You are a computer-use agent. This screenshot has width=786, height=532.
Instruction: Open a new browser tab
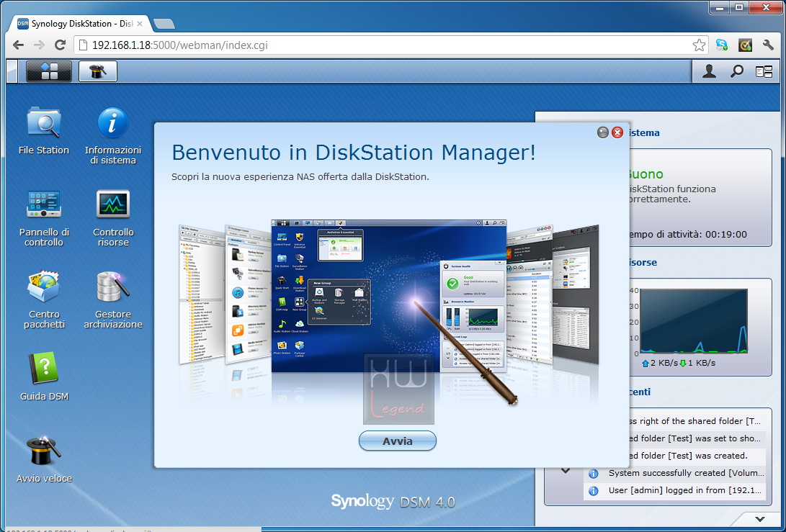pyautogui.click(x=164, y=24)
